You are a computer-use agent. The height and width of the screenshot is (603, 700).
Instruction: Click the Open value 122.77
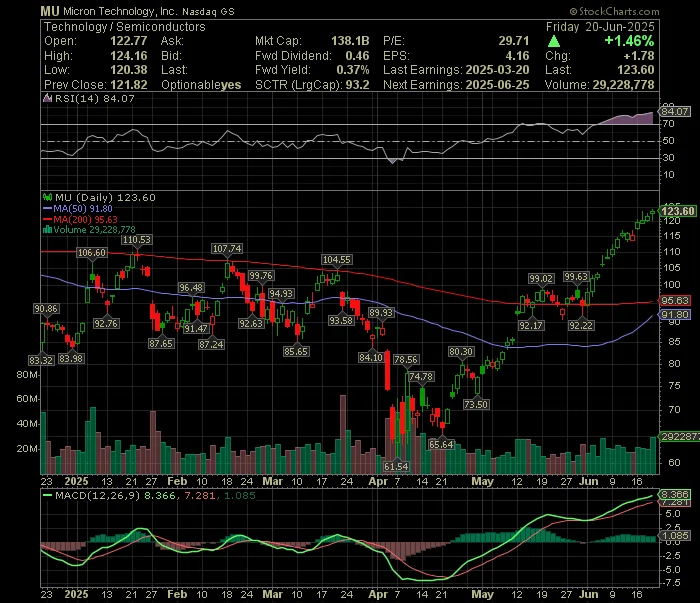pos(129,41)
